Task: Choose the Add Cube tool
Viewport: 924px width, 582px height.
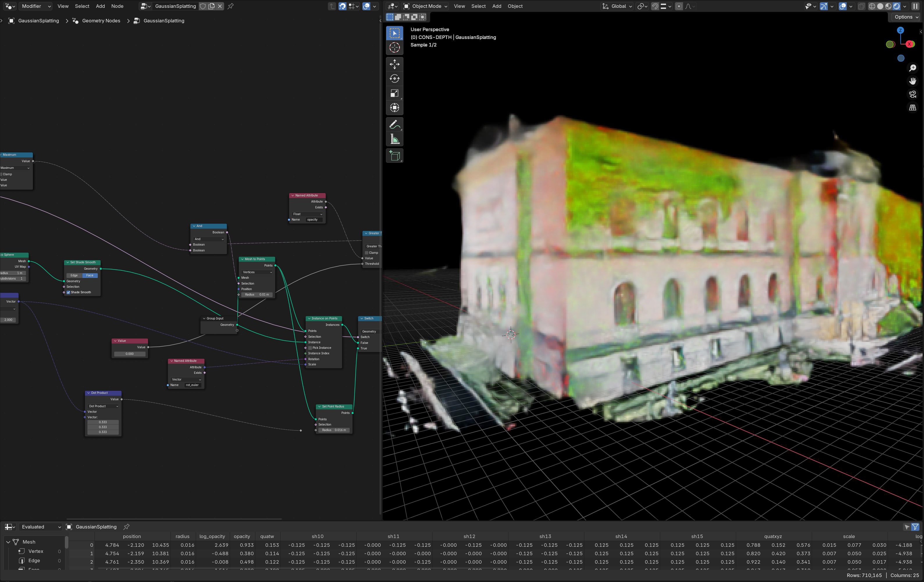Action: coord(394,156)
